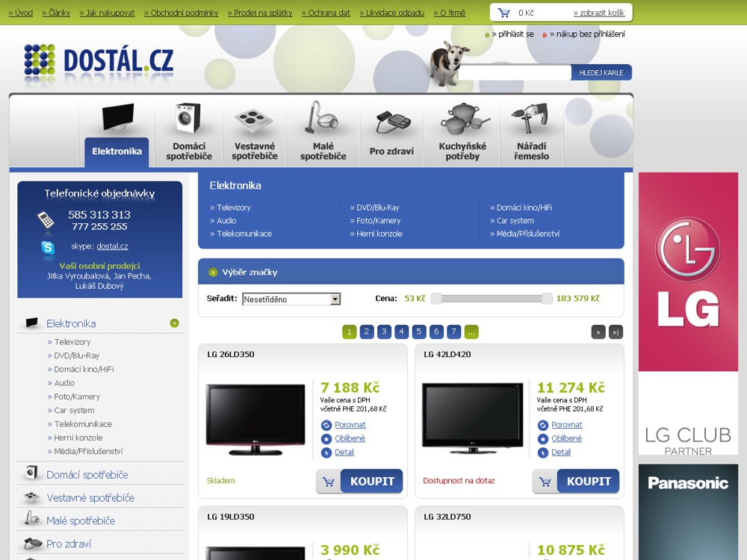Click the cookware pots category icon
Screen dimensions: 747x560
click(463, 119)
